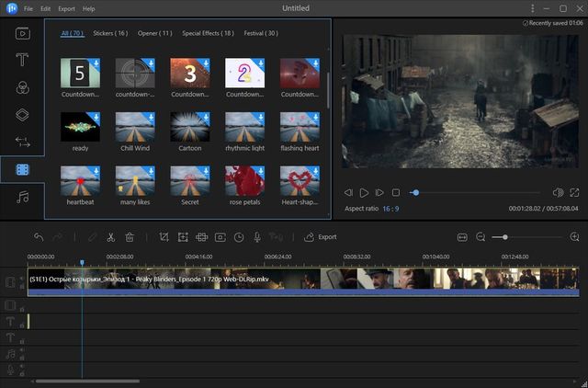Viewport: 588px width, 388px height.
Task: Switch to the Special Effects tab
Action: [x=208, y=32]
